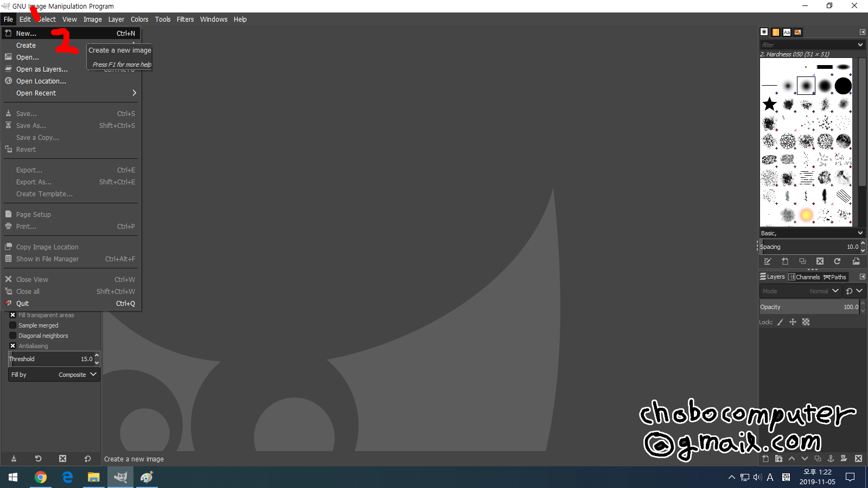Switch to the Patterns dock tab
Image resolution: width=868 pixels, height=488 pixels.
click(776, 32)
